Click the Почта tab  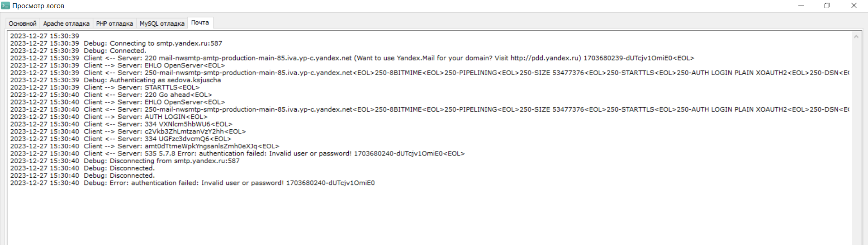tap(200, 23)
